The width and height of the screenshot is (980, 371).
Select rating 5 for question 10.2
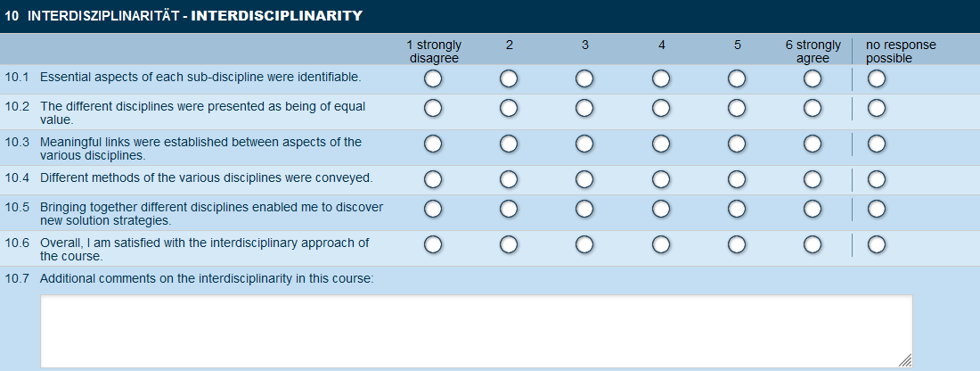click(x=737, y=109)
